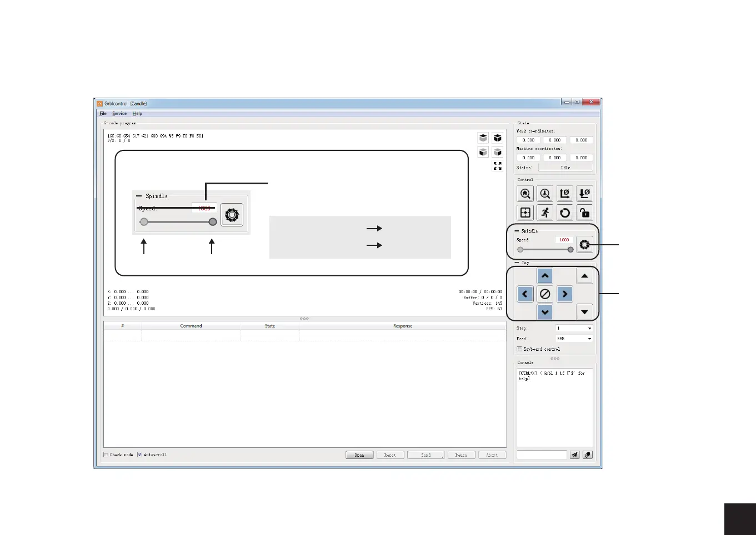Click the Restore origin crosshair icon
Screen dimensions: 756x535
[525, 213]
